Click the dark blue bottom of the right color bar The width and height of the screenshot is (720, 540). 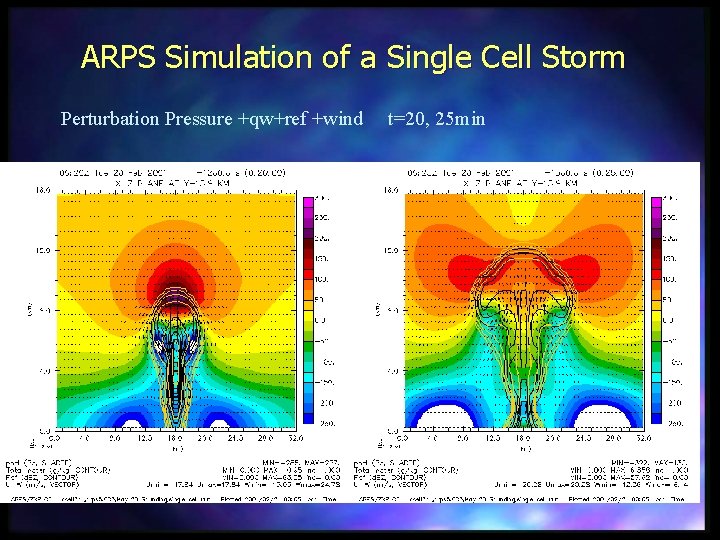coord(656,418)
